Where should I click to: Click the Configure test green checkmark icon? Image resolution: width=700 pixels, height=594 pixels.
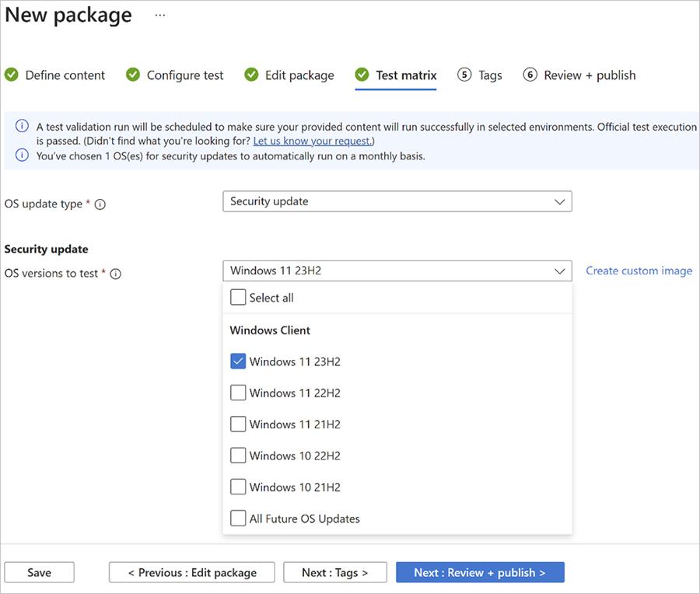click(x=133, y=75)
